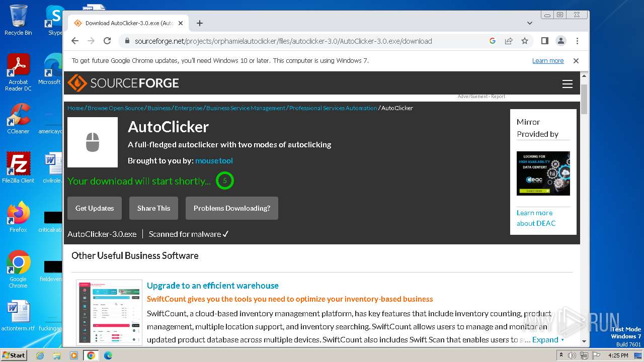Viewport: 644px width, 362px height.
Task: Open the media player taskbar icon
Action: click(74, 355)
